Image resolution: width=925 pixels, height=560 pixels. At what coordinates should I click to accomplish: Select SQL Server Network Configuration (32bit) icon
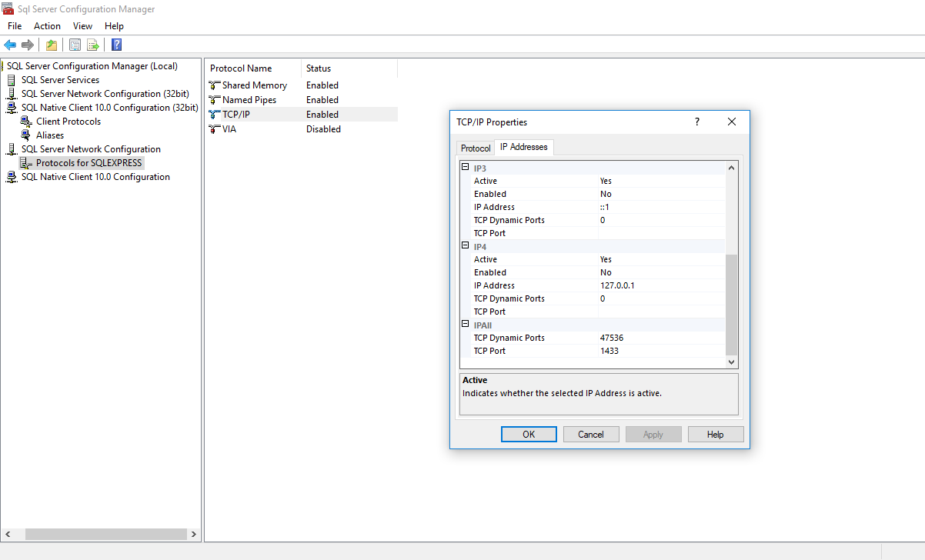tap(12, 94)
